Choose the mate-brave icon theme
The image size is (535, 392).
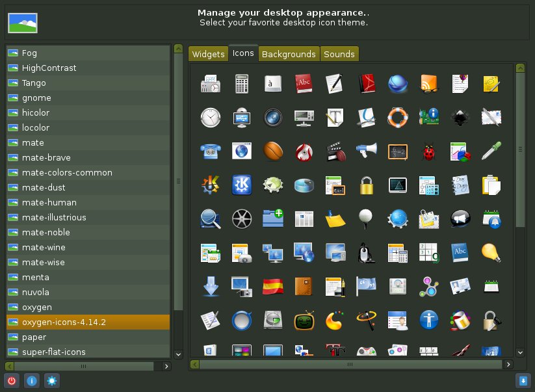[x=46, y=157]
